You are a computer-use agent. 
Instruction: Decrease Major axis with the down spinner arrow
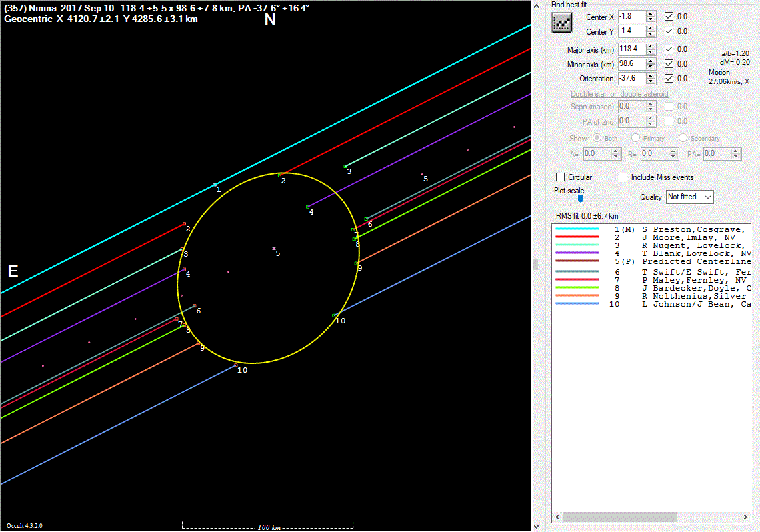tap(651, 52)
